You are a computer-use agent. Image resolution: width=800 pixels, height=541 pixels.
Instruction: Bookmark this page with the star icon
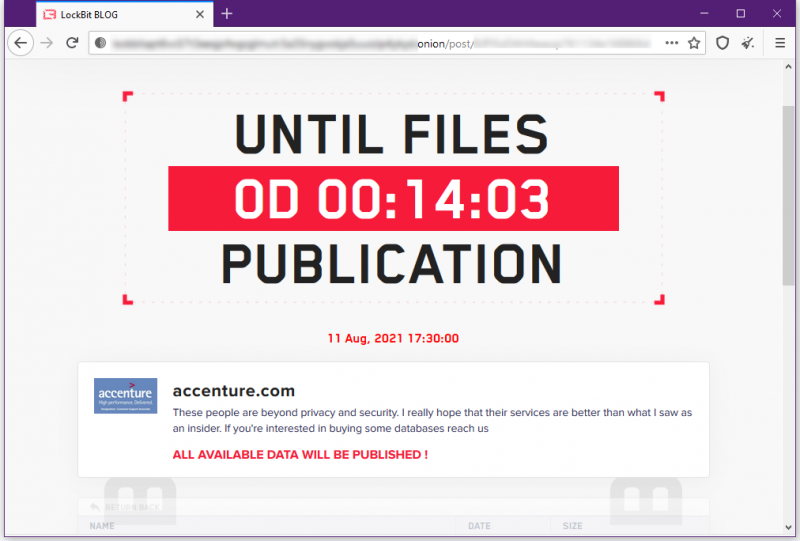[694, 43]
